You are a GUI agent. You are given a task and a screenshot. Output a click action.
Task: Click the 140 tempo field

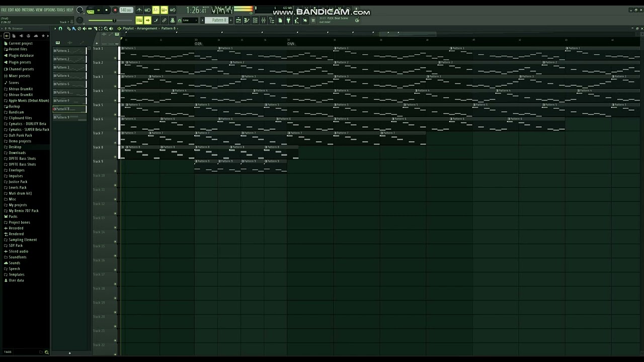(x=126, y=10)
